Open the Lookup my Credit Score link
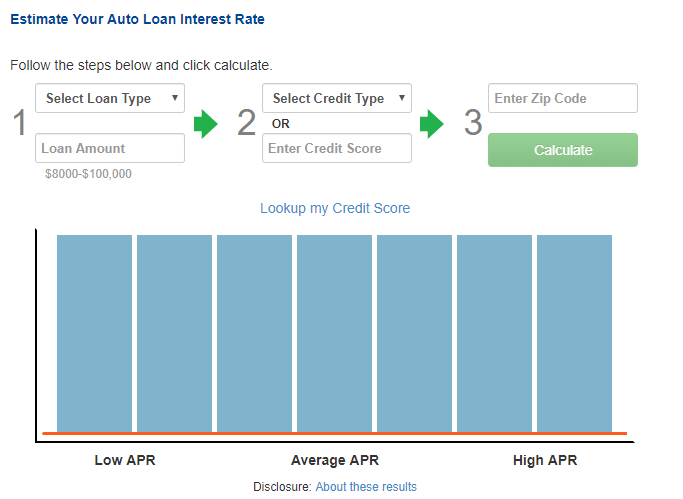The height and width of the screenshot is (499, 683). point(335,209)
